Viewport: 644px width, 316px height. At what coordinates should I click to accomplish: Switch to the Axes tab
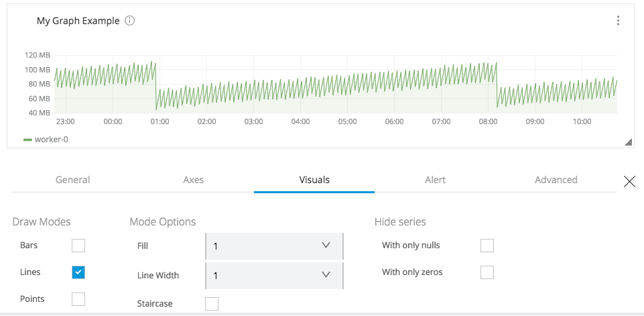(194, 180)
